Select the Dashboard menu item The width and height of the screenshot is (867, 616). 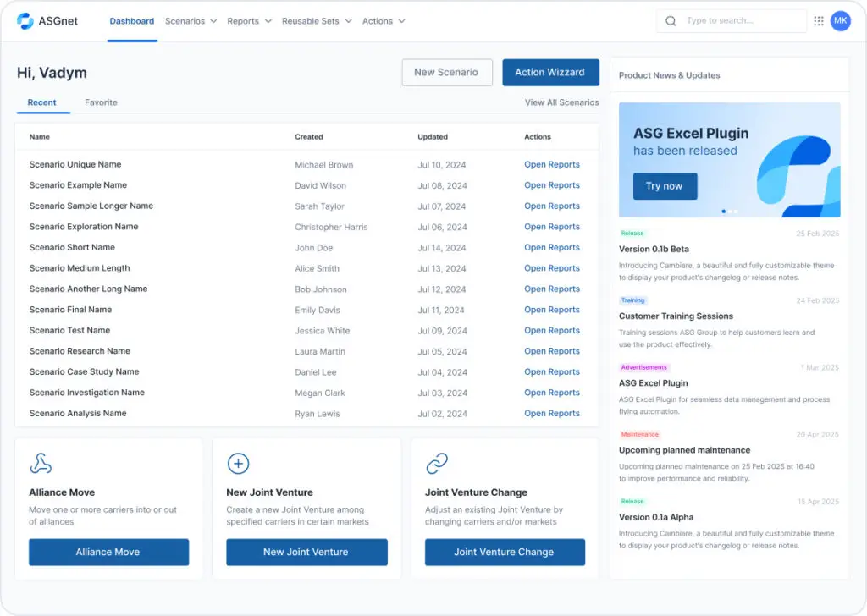pos(132,20)
